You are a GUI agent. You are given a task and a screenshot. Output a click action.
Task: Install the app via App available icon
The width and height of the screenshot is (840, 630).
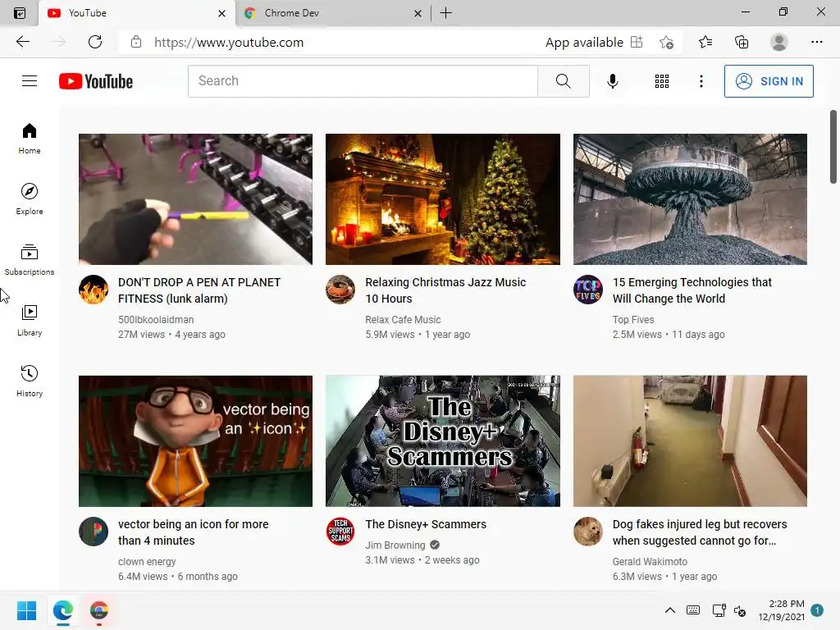point(637,42)
